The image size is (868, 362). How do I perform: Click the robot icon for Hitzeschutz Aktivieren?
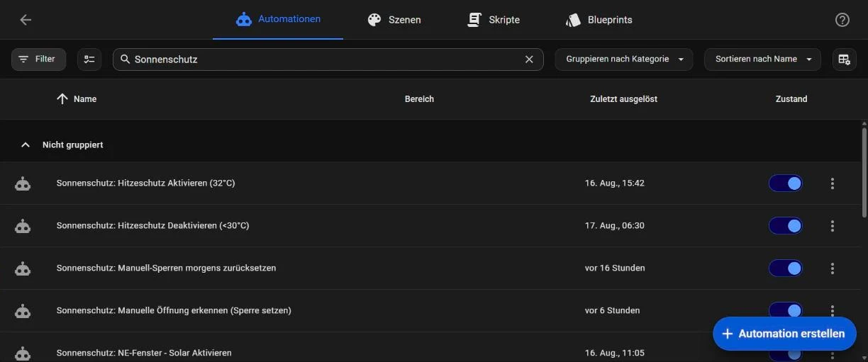coord(23,183)
